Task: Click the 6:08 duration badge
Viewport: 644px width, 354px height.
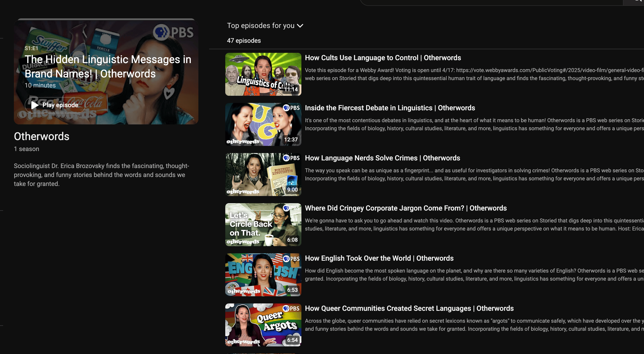Action: coord(292,240)
